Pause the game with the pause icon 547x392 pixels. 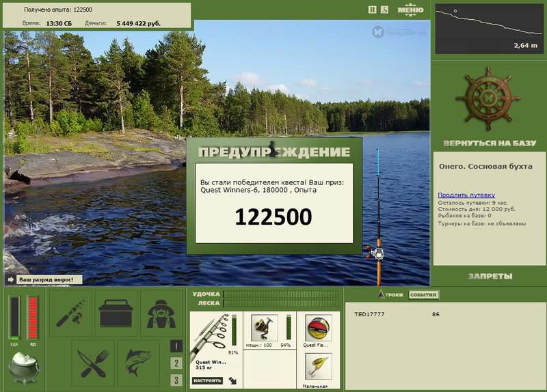[372, 10]
